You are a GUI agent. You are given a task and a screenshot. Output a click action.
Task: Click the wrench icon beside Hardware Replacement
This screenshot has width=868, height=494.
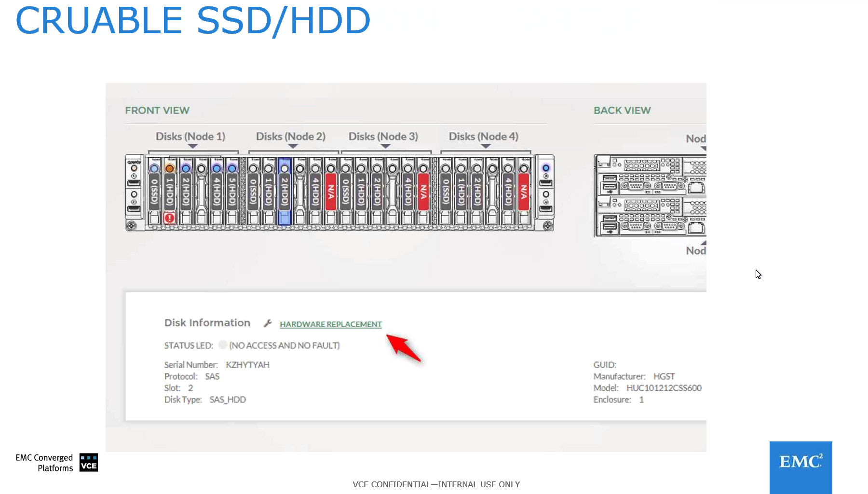pyautogui.click(x=268, y=323)
